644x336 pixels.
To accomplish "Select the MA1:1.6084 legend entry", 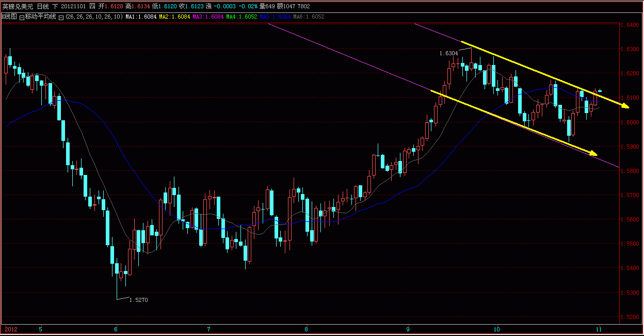I will pos(141,17).
